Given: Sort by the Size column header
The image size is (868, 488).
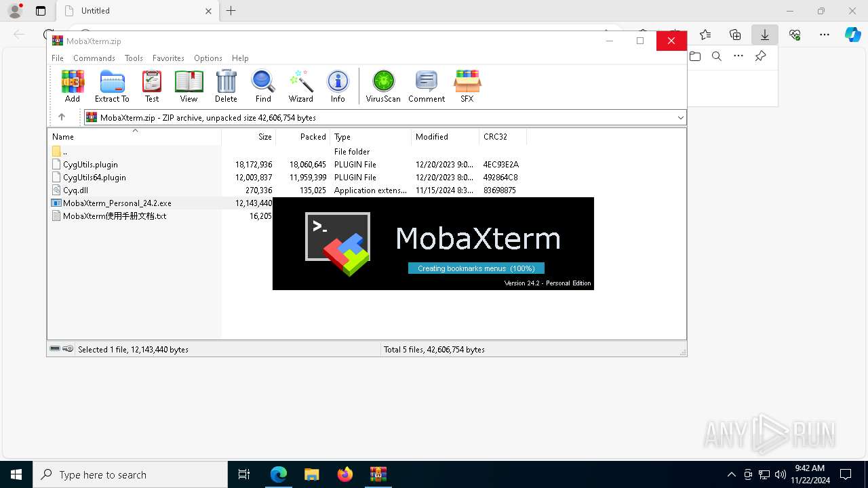Looking at the screenshot, I should tap(249, 136).
